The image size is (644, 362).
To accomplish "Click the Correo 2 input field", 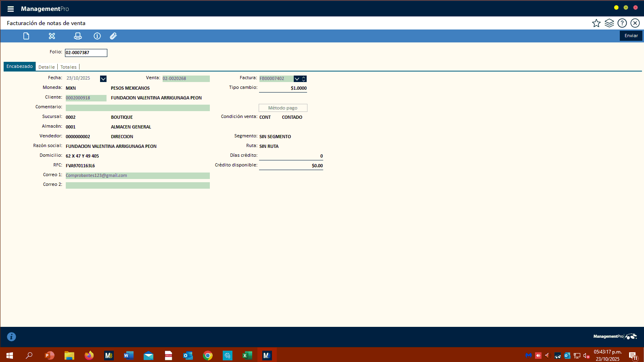I will [x=138, y=185].
